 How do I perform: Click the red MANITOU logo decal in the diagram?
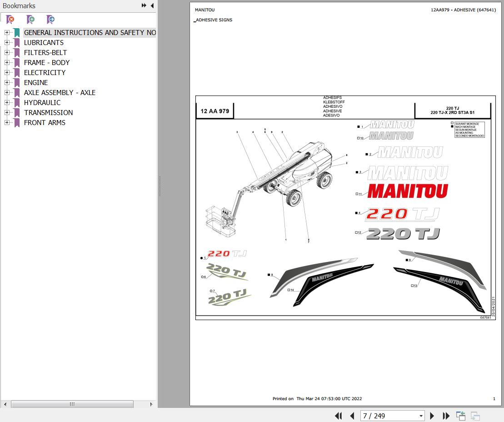click(408, 191)
